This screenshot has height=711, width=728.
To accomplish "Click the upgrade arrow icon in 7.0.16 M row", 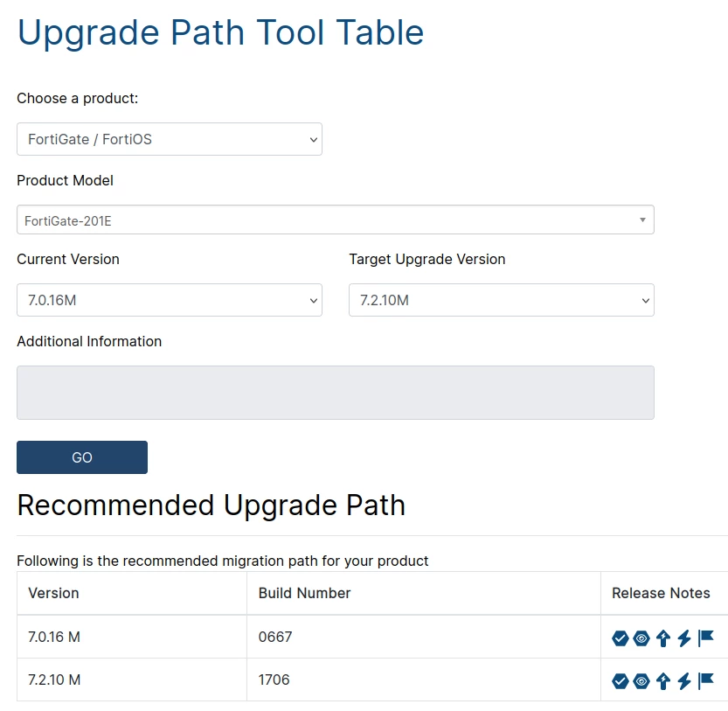I will point(663,638).
